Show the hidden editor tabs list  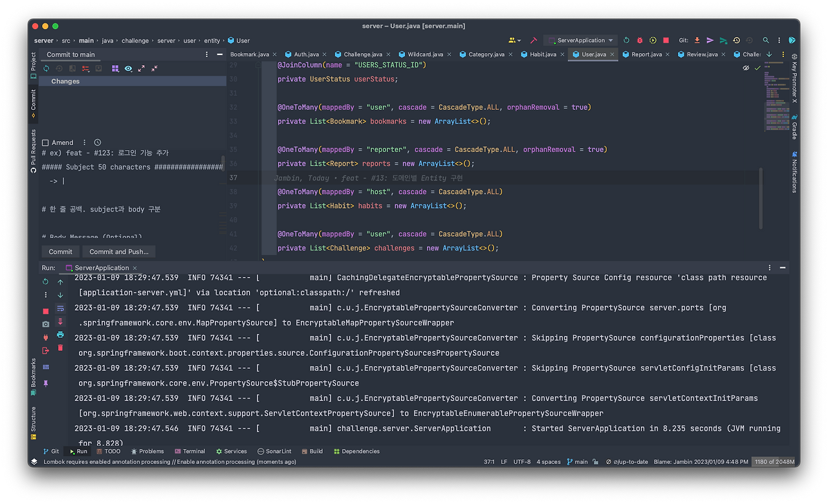[x=769, y=54]
